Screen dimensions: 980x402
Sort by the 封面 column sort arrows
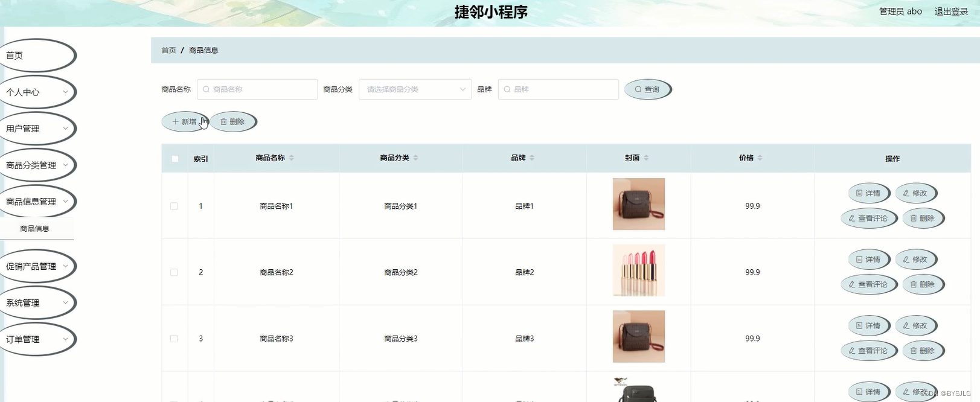(646, 158)
